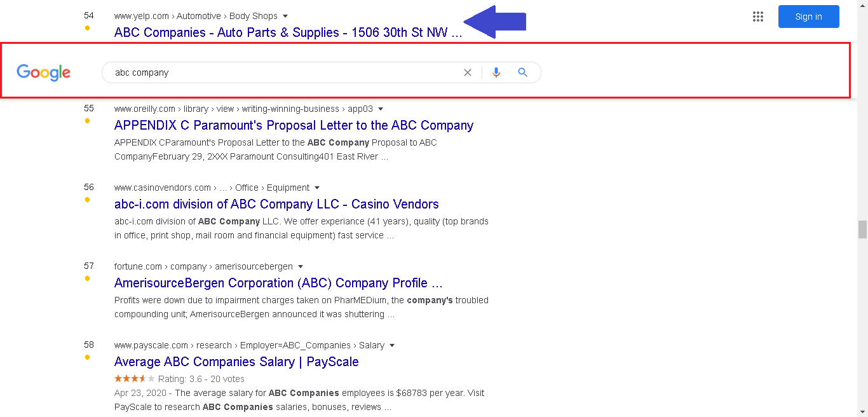This screenshot has height=417, width=868.
Task: Open the APPENDIX C Paramount's Proposal Letter result
Action: point(294,125)
